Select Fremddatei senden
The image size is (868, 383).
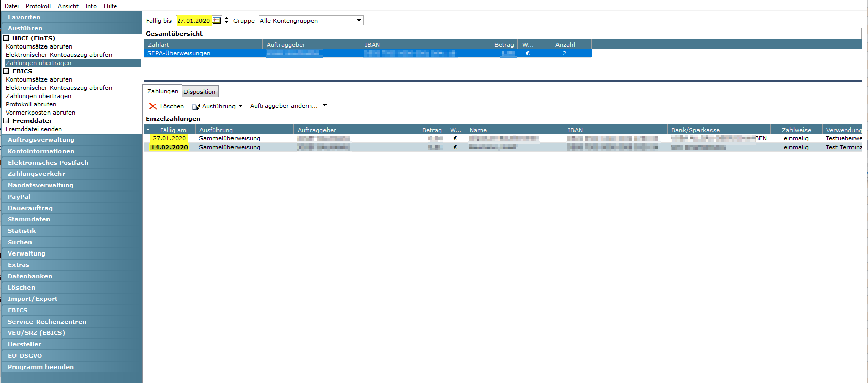(x=34, y=129)
